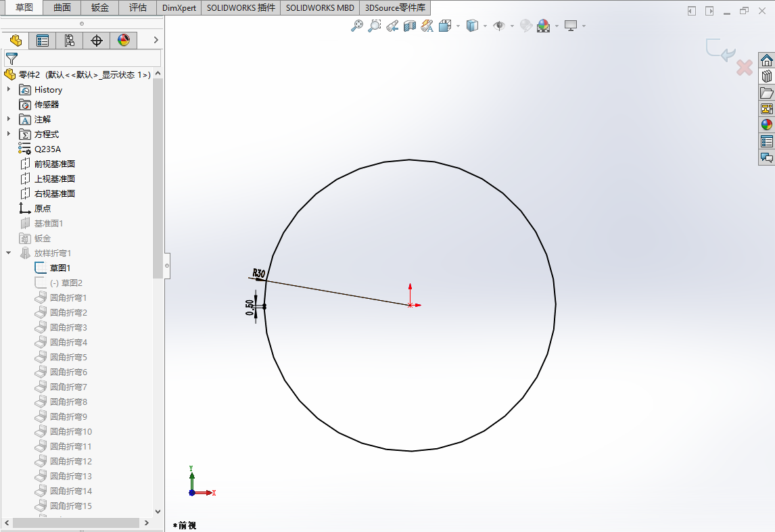Select the 草图1 sketch item
Screen dimensions: 775x532
tap(52, 268)
